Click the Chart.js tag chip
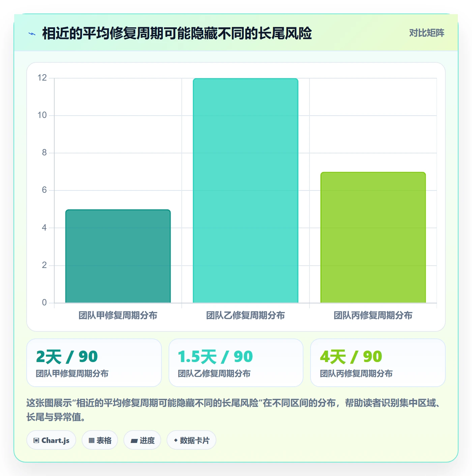The width and height of the screenshot is (472, 476). pyautogui.click(x=51, y=440)
